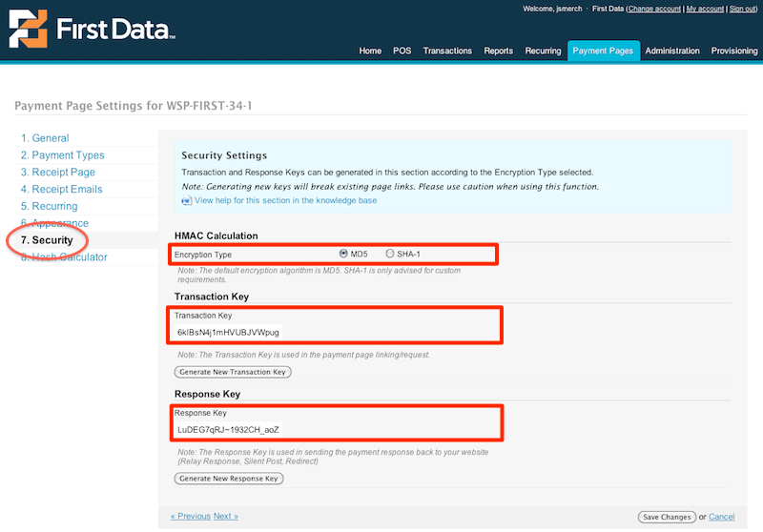The image size is (763, 532).
Task: Click Generate New Response Key button
Action: [x=229, y=479]
